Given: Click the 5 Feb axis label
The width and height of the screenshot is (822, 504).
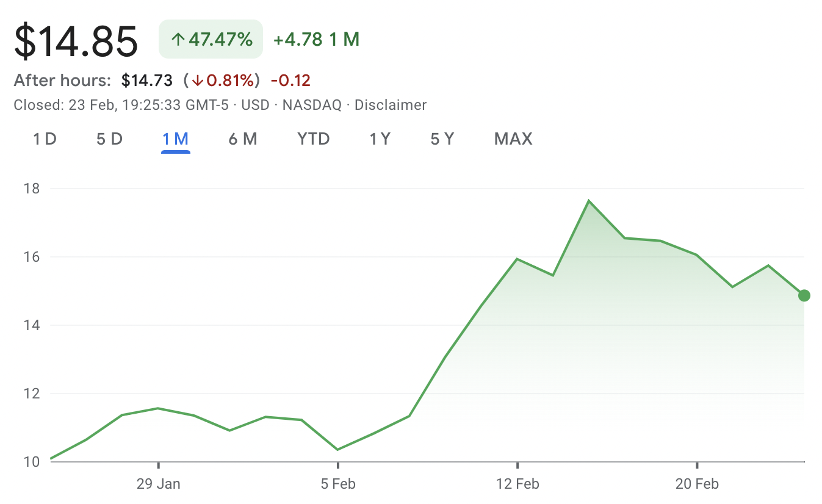Looking at the screenshot, I should (x=337, y=484).
